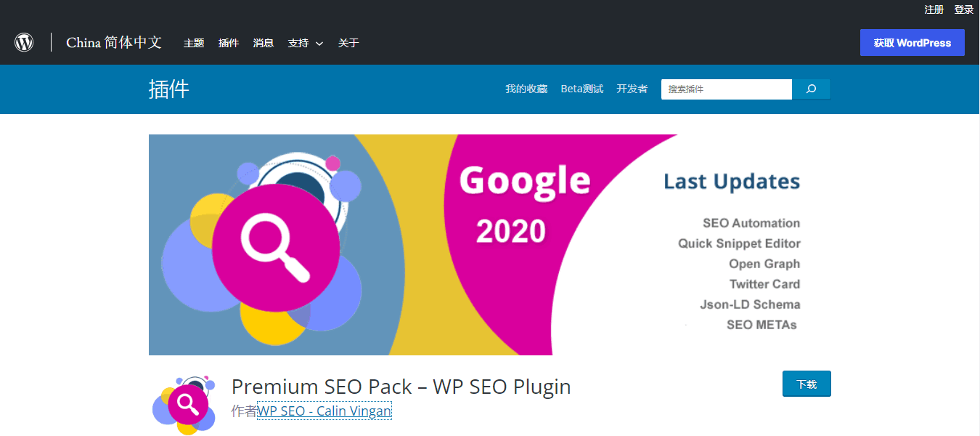Open the WP SEO - Calin Vingan author link
Viewport: 980px width, 436px height.
(x=324, y=410)
